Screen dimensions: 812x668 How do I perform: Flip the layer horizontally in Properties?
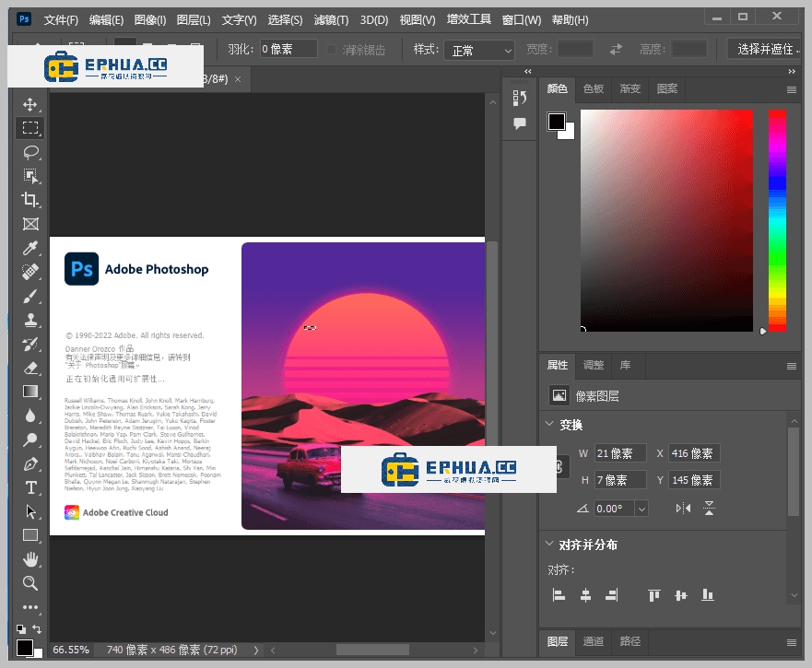(683, 509)
